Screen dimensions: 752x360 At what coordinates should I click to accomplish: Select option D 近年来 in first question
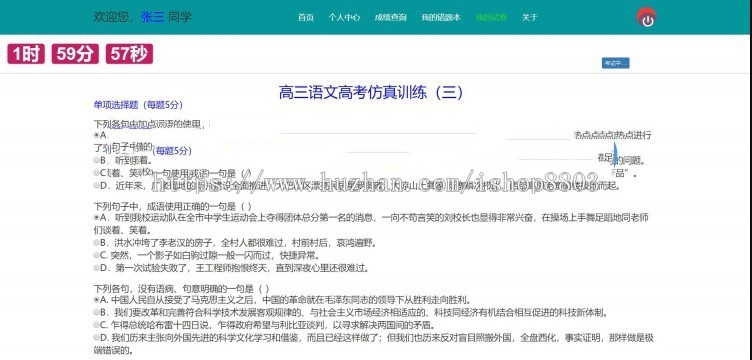coord(97,185)
